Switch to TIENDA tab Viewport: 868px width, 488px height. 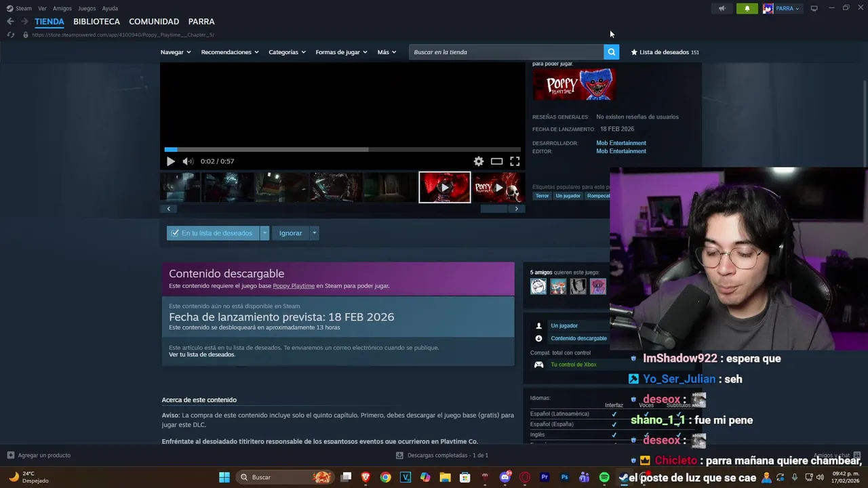coord(50,22)
